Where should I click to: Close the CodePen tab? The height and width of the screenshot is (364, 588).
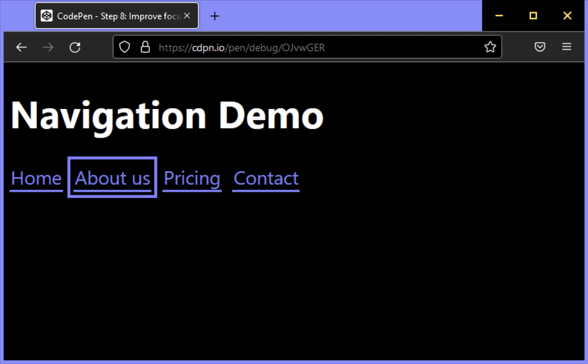click(x=187, y=16)
